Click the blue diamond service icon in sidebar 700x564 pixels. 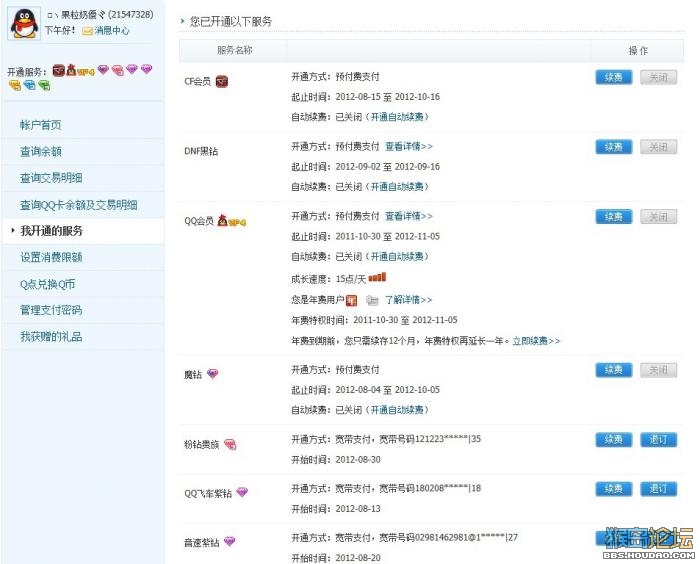click(30, 85)
